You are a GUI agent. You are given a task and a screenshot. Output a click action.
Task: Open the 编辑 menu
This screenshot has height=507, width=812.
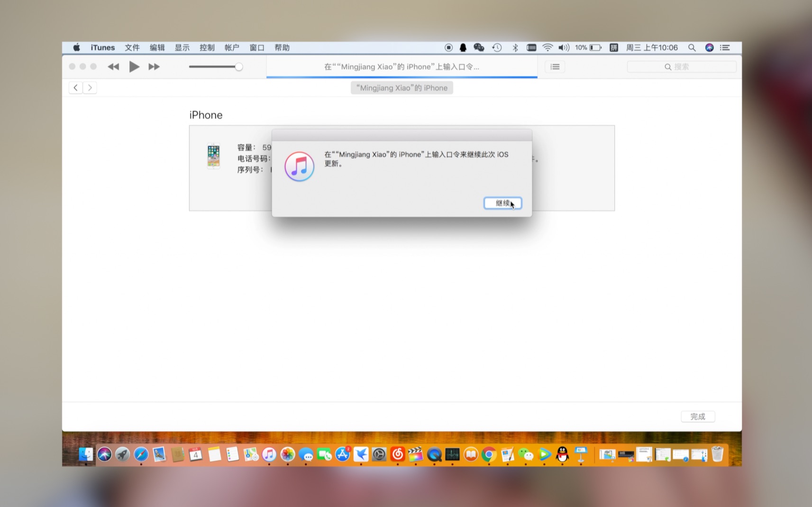157,47
